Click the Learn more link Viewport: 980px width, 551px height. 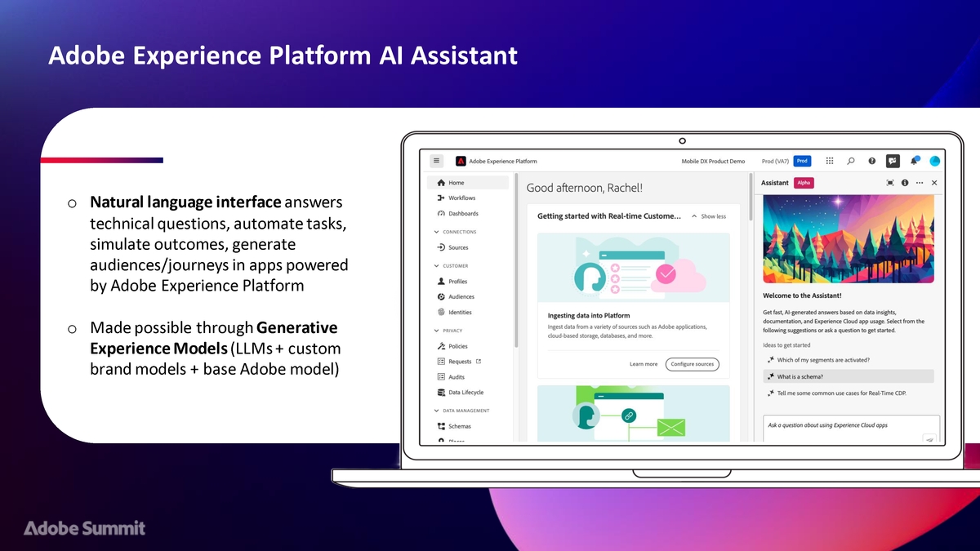(x=644, y=364)
